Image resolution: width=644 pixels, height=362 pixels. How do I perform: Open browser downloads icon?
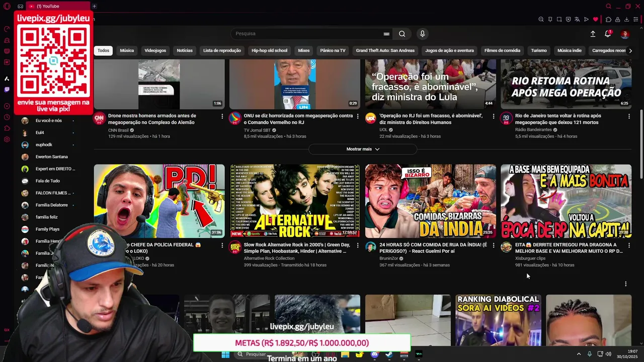tap(626, 20)
